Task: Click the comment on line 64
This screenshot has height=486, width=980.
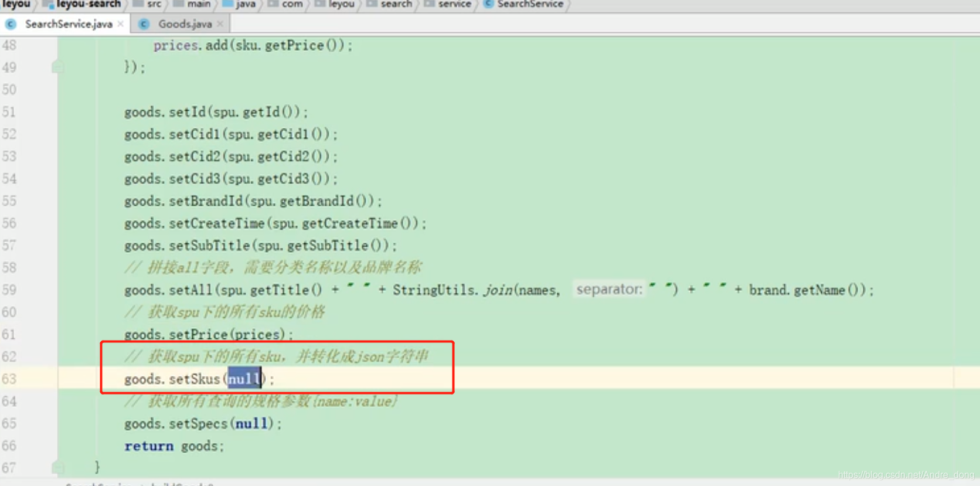Action: (261, 402)
